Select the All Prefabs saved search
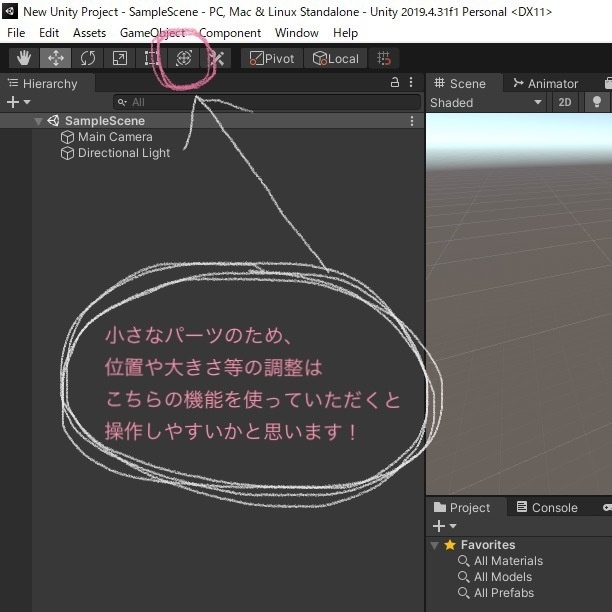The image size is (612, 612). pos(503,592)
